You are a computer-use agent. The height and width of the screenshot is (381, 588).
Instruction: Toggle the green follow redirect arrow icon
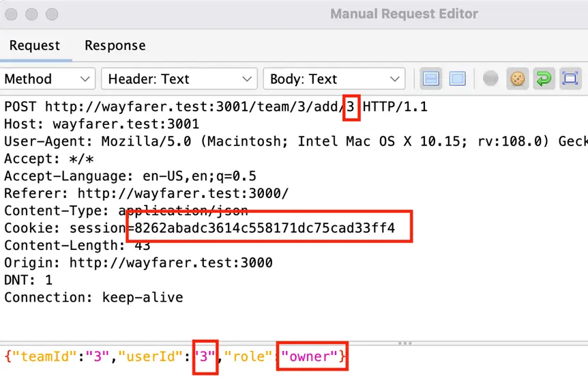tap(544, 79)
